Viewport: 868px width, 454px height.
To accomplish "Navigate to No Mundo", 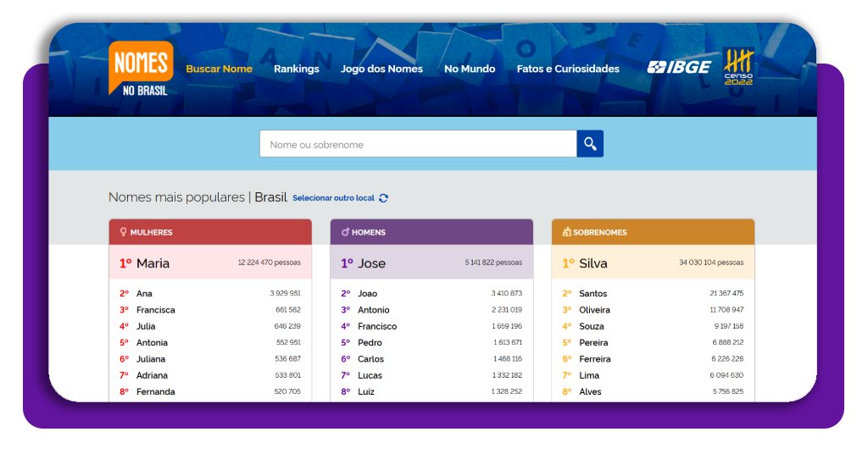I will coord(470,69).
